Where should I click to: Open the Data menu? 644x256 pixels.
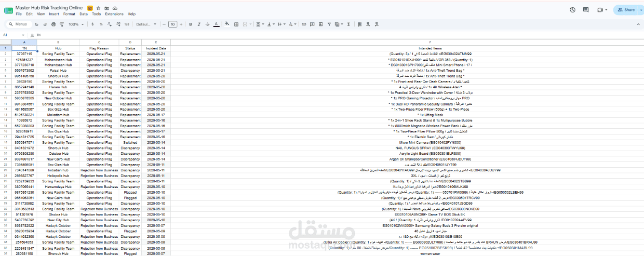pyautogui.click(x=84, y=14)
